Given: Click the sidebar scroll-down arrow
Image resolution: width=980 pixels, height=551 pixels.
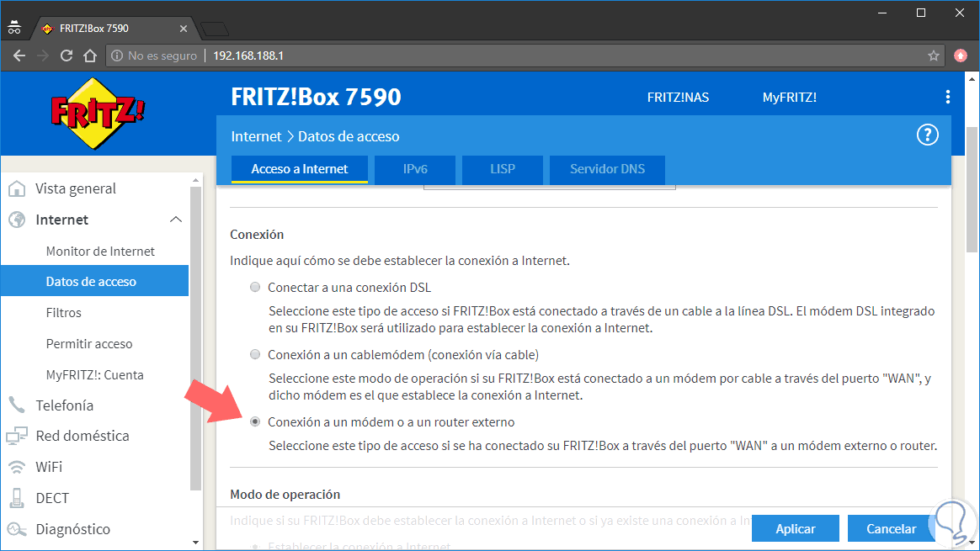Looking at the screenshot, I should 195,543.
